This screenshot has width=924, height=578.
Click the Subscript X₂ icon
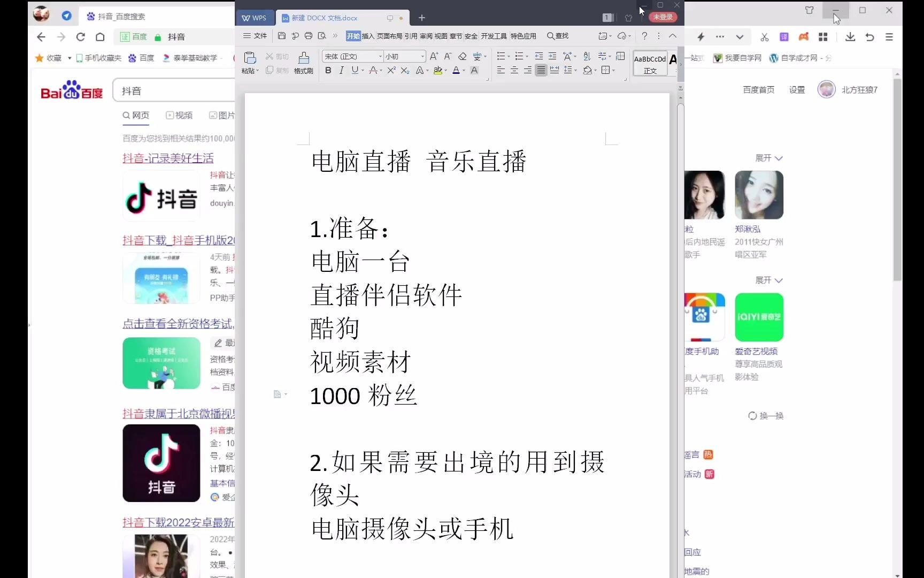[405, 70]
